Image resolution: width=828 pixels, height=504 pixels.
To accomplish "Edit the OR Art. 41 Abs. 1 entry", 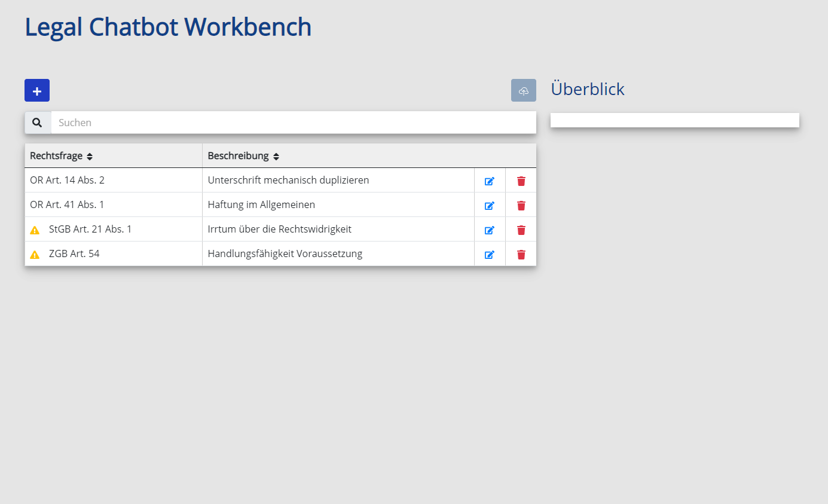I will point(490,205).
